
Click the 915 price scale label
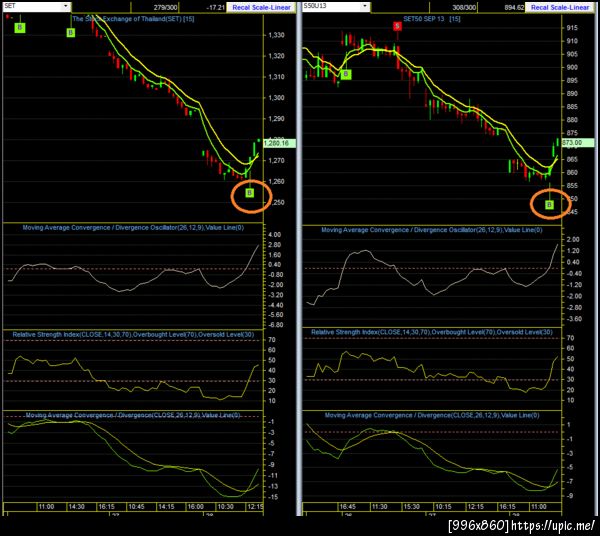(x=572, y=28)
